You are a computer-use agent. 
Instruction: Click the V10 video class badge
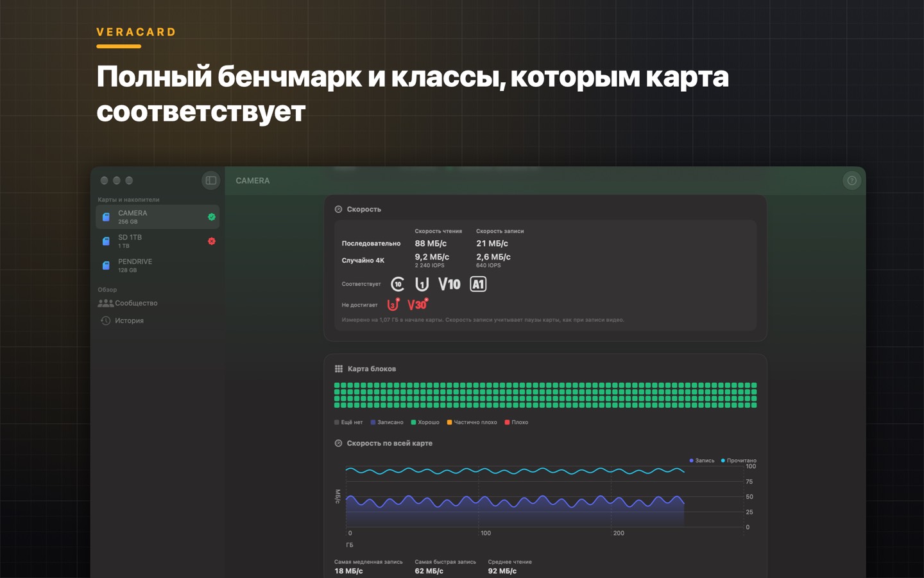[449, 284]
